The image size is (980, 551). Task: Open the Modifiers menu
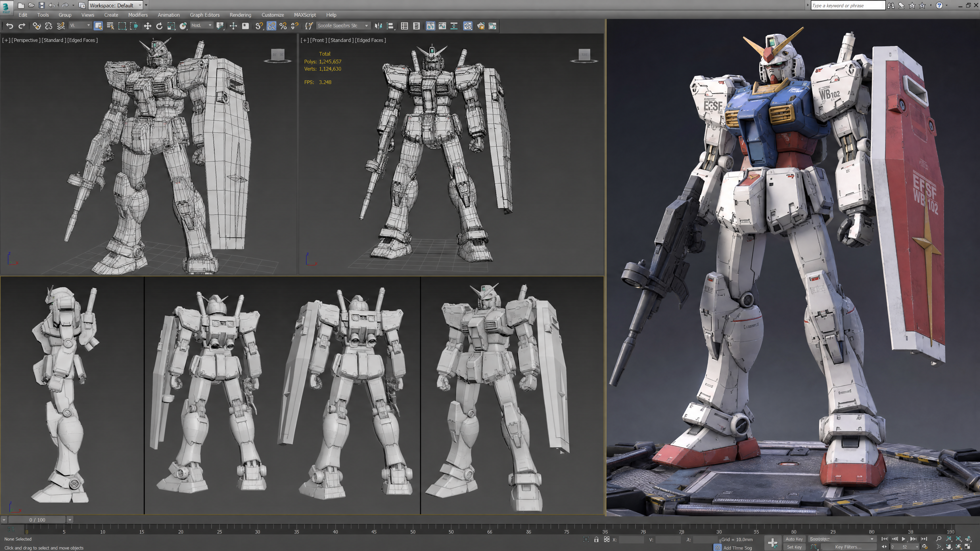coord(138,15)
